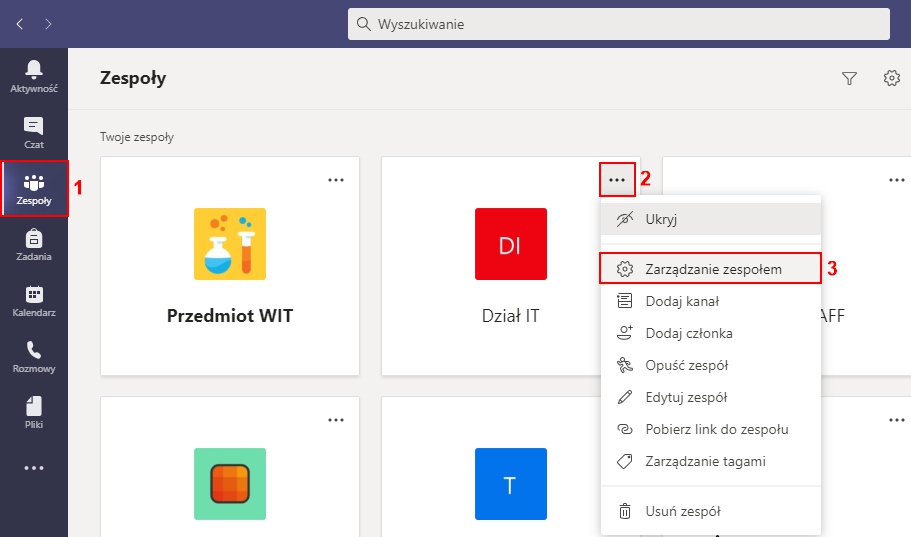The image size is (911, 537).
Task: Open the Przedmiot WIT flask thumbnail
Action: coord(230,244)
